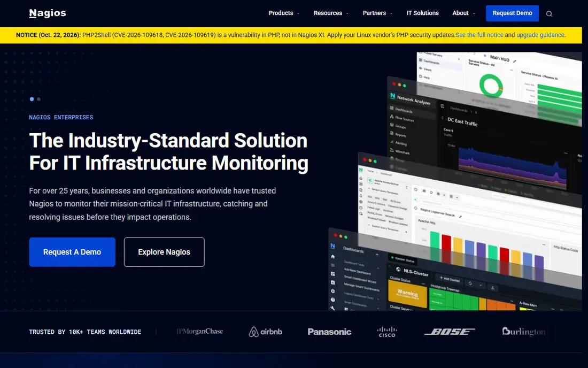Expand the About menu chevron
Screen dimensions: 588x368
pos(474,13)
